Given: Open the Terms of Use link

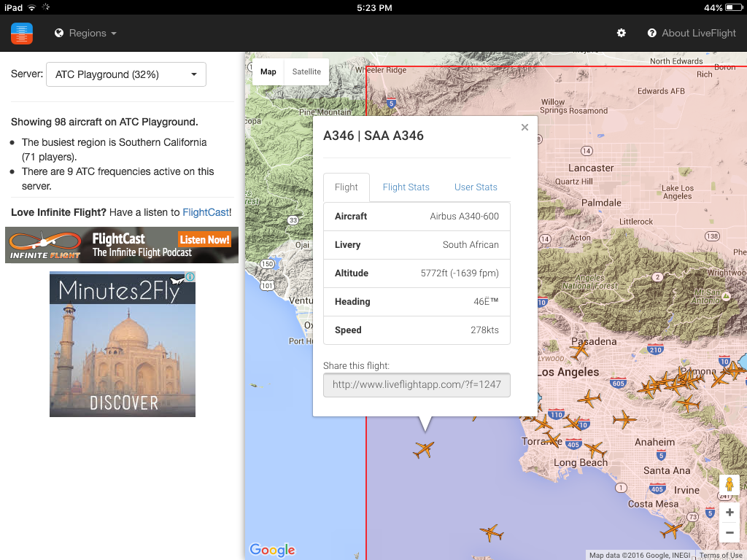Looking at the screenshot, I should coord(721,555).
